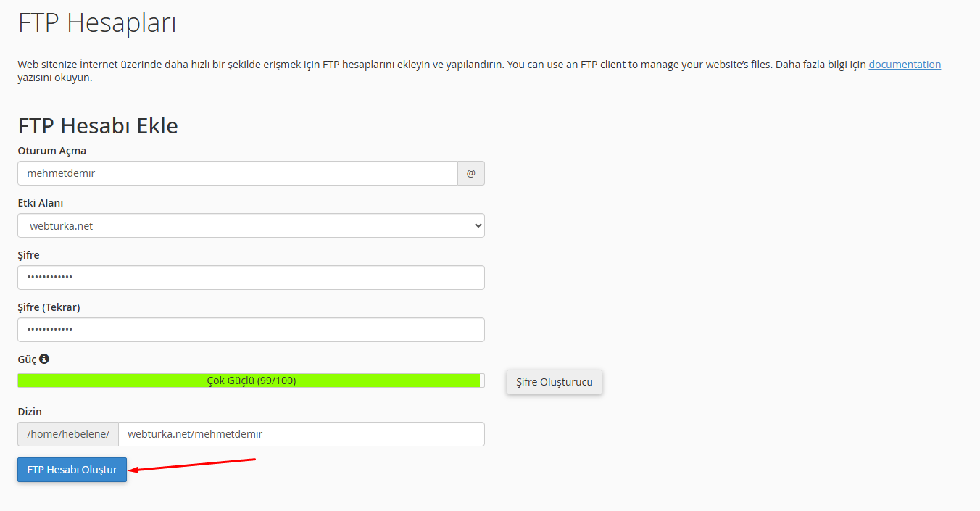
Task: Click the FTP Hesapları page title
Action: 97,22
